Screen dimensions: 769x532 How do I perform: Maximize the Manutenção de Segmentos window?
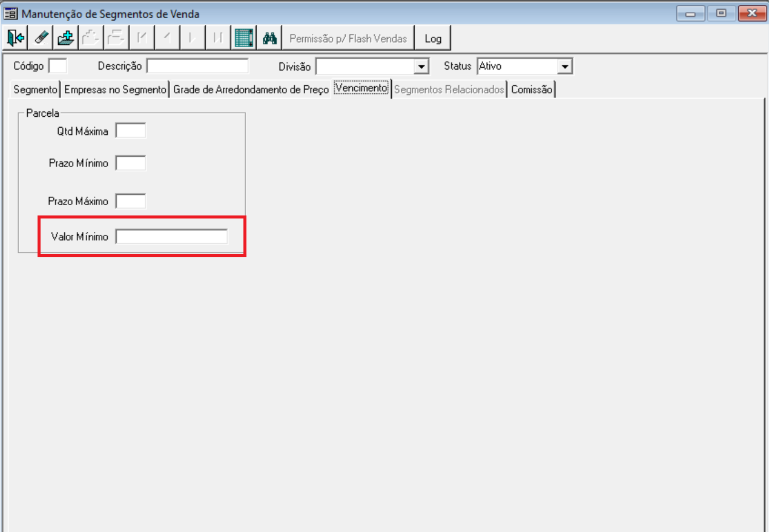[x=721, y=13]
